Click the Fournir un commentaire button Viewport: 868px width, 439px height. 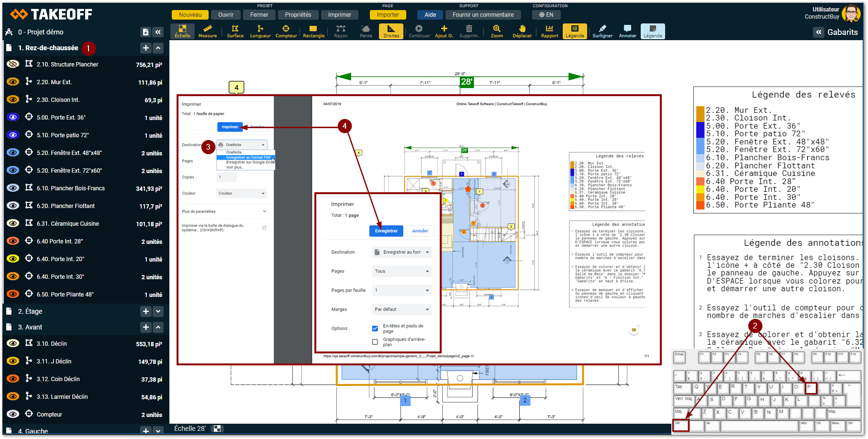point(483,15)
